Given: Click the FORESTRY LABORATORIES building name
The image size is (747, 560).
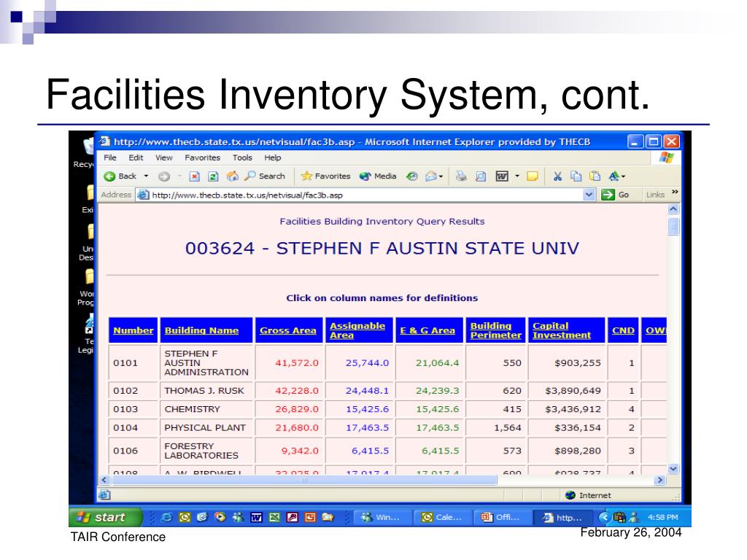Looking at the screenshot, I should (x=201, y=451).
